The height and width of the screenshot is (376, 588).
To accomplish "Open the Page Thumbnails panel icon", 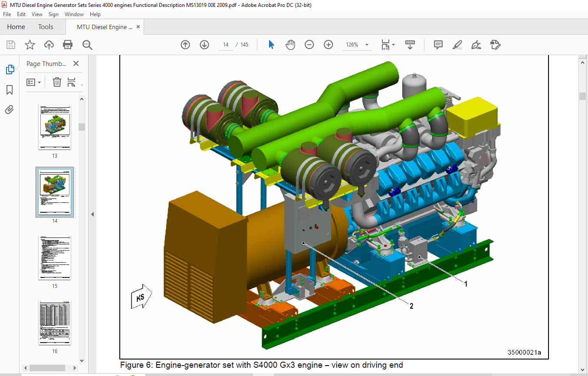I will pos(10,69).
